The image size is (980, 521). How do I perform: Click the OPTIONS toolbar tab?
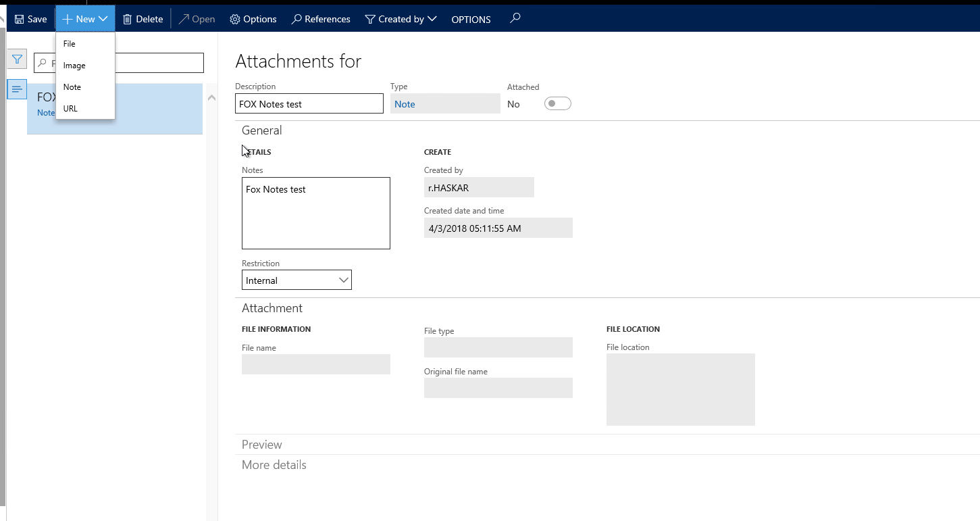coord(471,20)
